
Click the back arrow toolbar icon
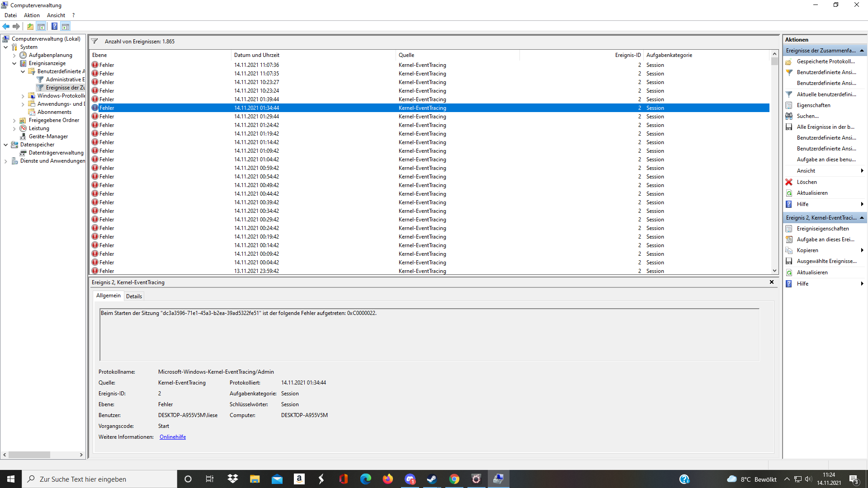tap(6, 26)
